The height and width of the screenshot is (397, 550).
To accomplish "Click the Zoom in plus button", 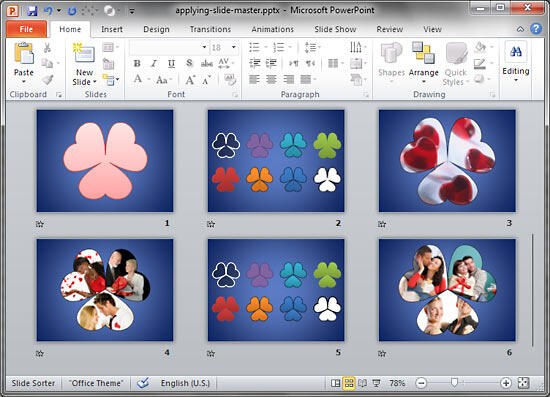I will coord(505,383).
